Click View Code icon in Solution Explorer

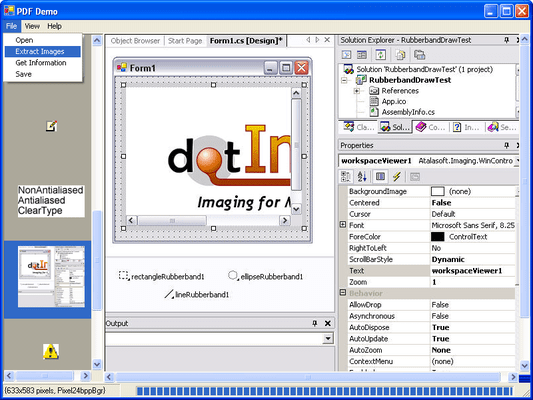(x=346, y=54)
